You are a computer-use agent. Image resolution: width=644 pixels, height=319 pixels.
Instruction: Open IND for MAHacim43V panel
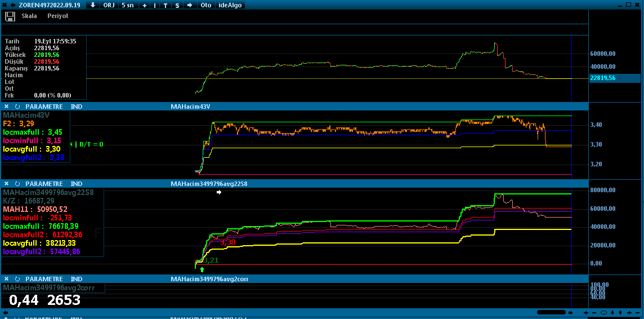coord(77,107)
